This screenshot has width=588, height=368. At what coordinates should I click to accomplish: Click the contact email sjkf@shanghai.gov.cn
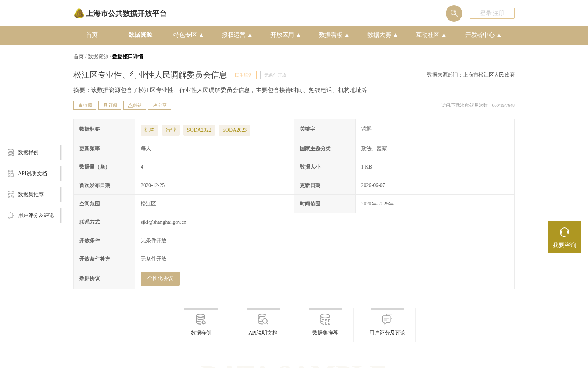(164, 222)
